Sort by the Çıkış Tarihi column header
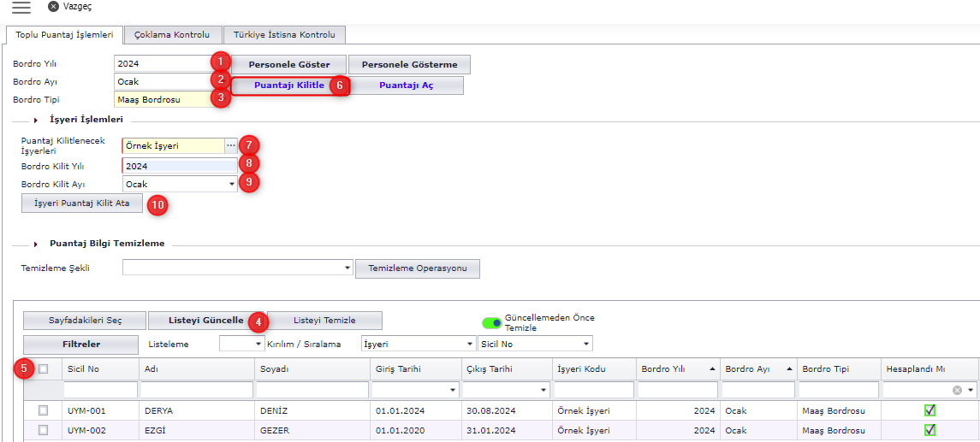 pyautogui.click(x=506, y=369)
